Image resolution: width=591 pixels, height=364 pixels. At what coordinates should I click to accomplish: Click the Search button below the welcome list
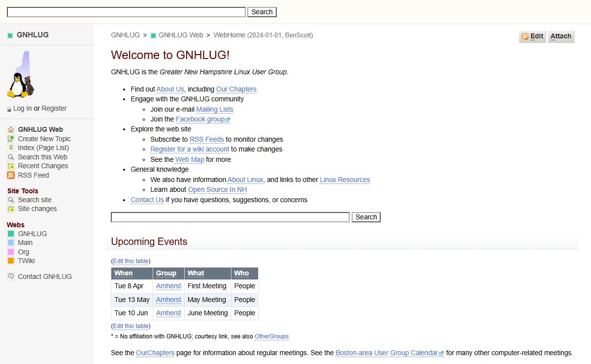pyautogui.click(x=366, y=217)
